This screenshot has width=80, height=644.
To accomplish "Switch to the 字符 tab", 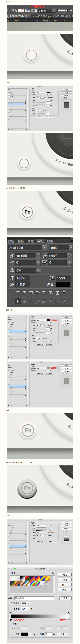I will coord(40,241).
